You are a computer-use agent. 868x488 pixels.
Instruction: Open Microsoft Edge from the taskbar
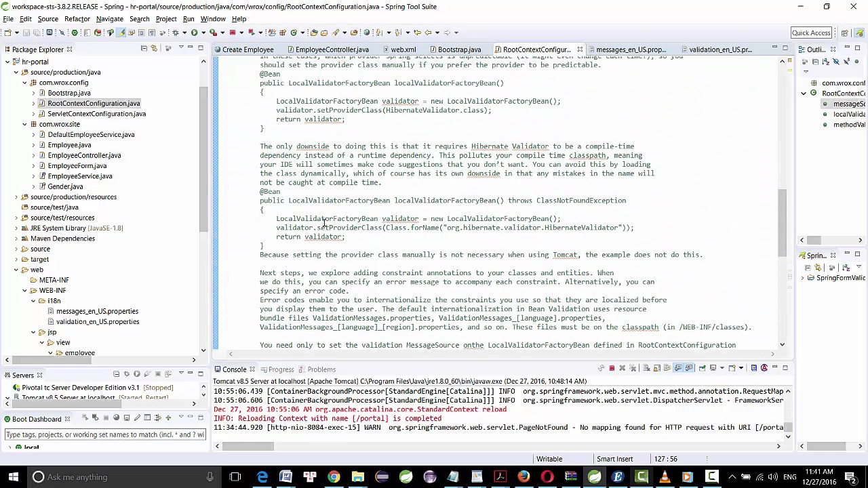262,477
